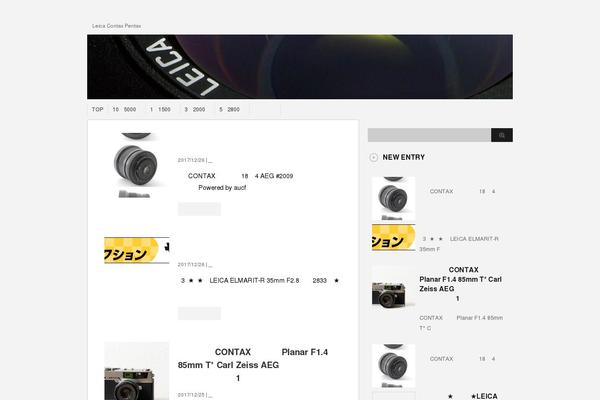Open sidebar LEICA ELMARIT-R 35mm entry link

point(459,244)
